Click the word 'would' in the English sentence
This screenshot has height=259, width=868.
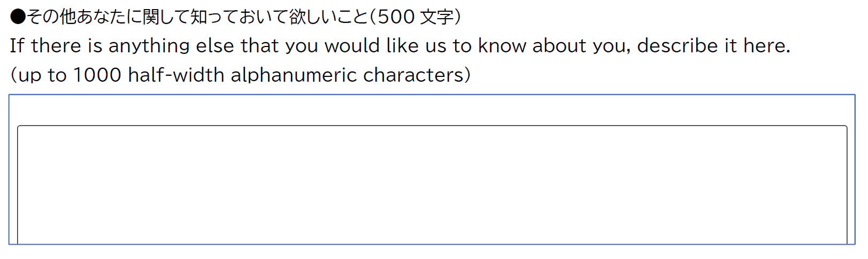tap(352, 46)
